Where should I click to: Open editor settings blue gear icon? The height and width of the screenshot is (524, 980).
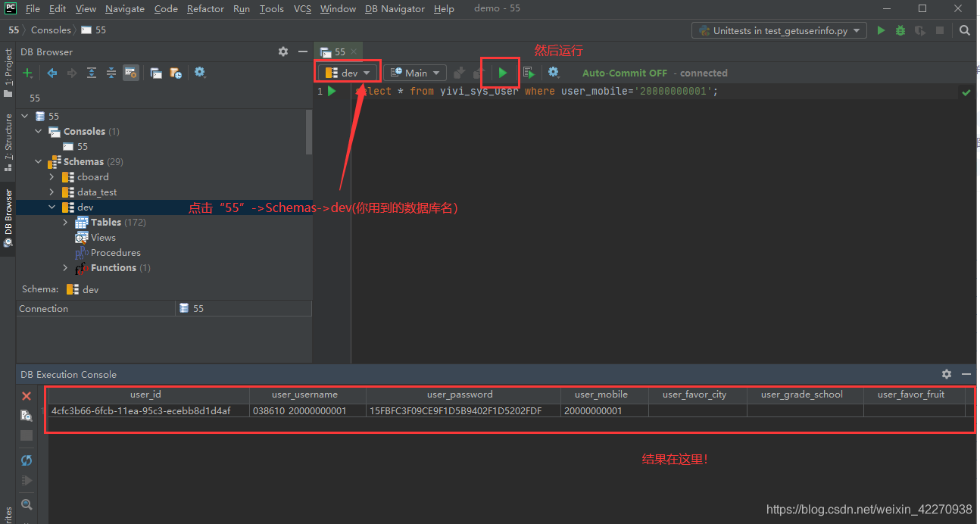[554, 72]
